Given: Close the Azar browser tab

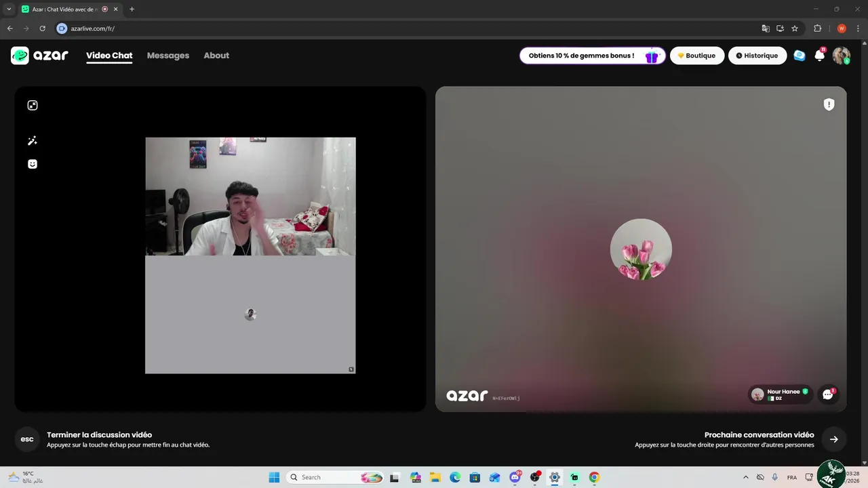Looking at the screenshot, I should click(x=115, y=9).
